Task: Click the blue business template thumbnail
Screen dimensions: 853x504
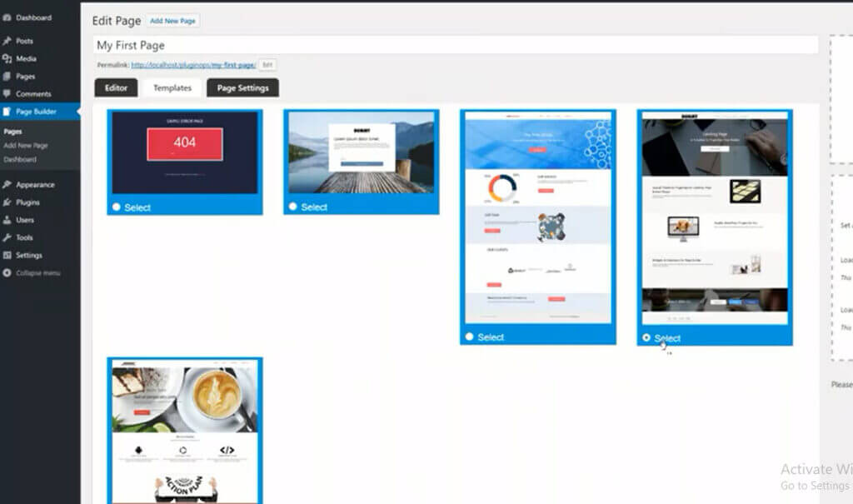Action: [538, 217]
